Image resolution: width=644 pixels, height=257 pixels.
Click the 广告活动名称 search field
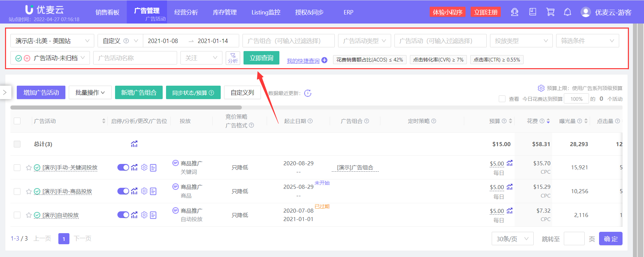[135, 58]
